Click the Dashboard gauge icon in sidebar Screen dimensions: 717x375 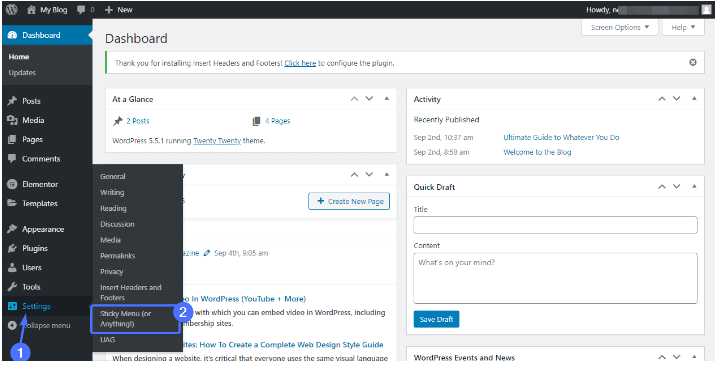[12, 35]
